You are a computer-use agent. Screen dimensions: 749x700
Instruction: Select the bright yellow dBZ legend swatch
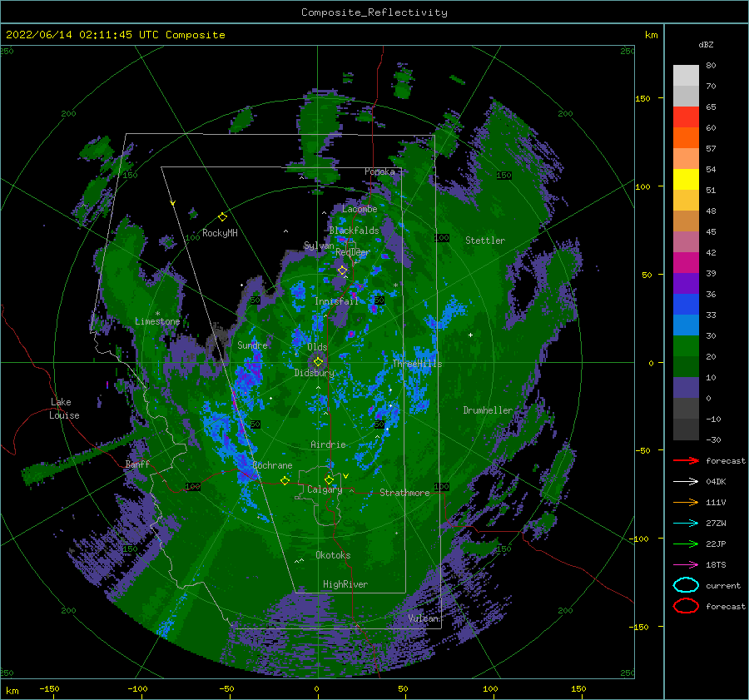[686, 179]
